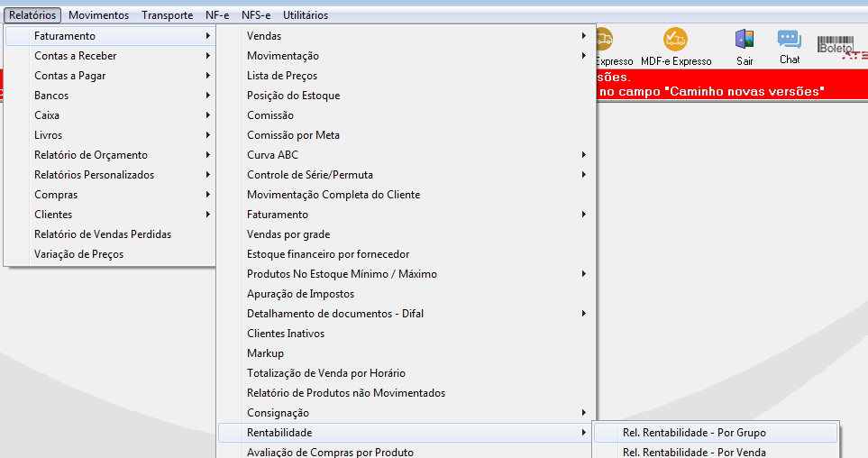868x458 pixels.
Task: Open the Relatórios menu
Action: (32, 15)
